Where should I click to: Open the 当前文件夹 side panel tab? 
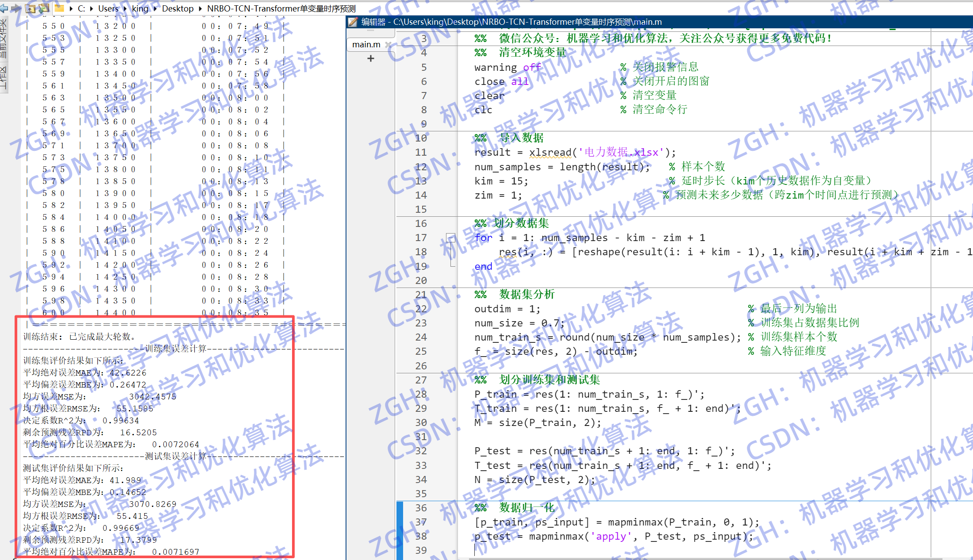(4, 40)
